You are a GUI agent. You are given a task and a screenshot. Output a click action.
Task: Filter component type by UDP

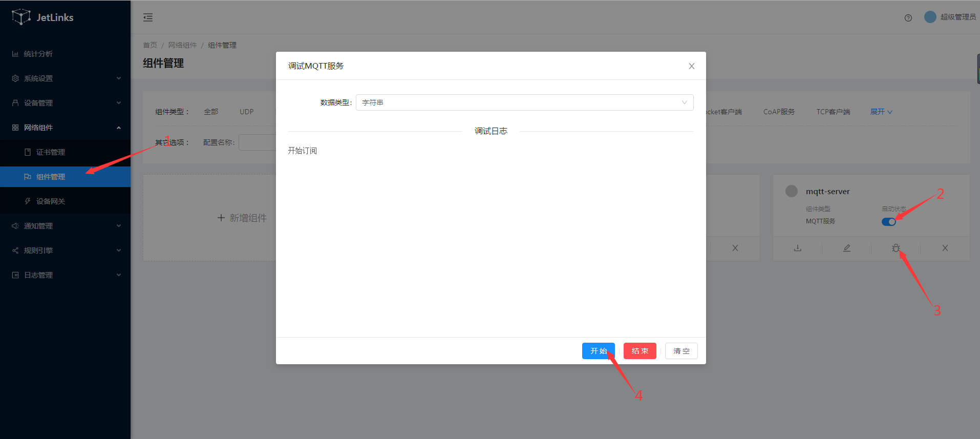(x=247, y=112)
